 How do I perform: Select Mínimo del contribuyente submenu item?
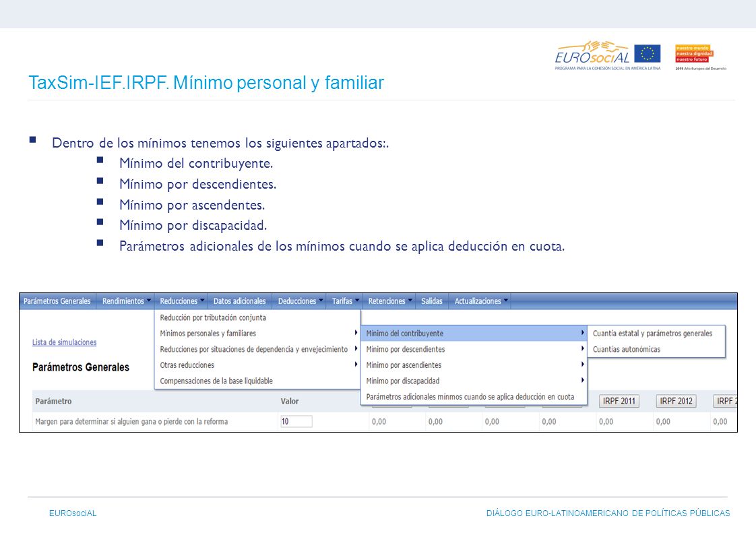coord(474,334)
